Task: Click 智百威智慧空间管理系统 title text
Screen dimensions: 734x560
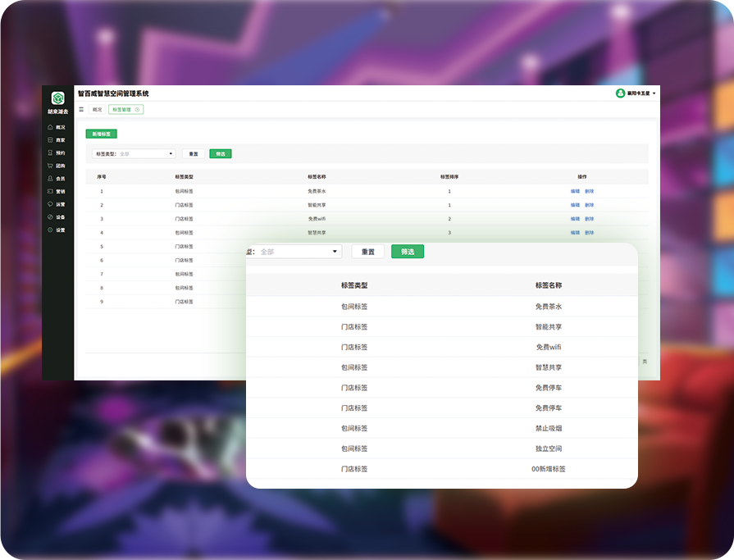Action: click(113, 93)
